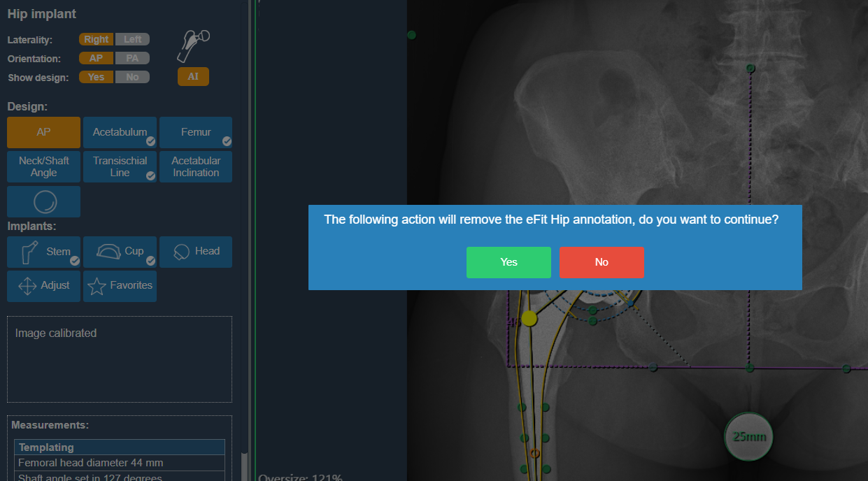Select the Acetabulum design step
Viewport: 868px width, 481px height.
pos(120,132)
